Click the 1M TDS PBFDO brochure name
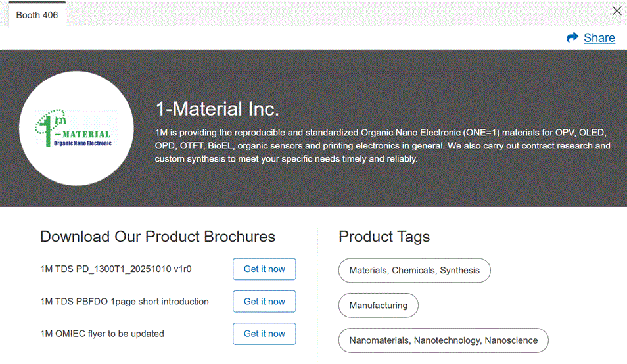627x364 pixels. pyautogui.click(x=124, y=302)
